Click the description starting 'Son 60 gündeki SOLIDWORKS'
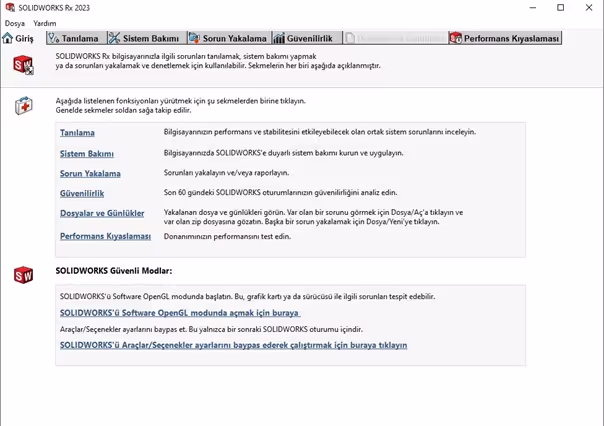The height and width of the screenshot is (426, 604). [280, 192]
